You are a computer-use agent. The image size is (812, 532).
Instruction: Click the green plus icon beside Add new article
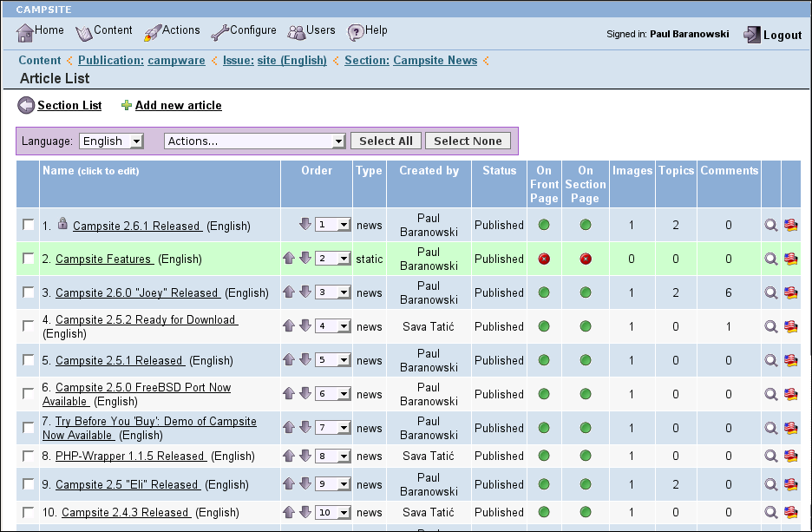tap(127, 106)
